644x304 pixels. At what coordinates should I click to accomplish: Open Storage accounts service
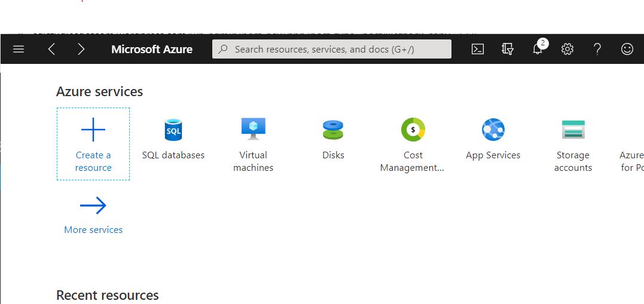tap(573, 144)
